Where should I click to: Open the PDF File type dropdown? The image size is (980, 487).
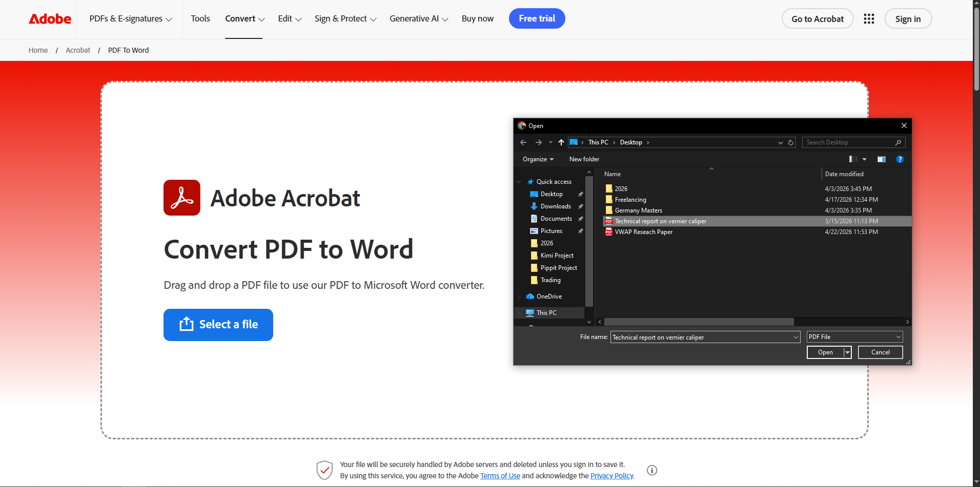(x=855, y=337)
